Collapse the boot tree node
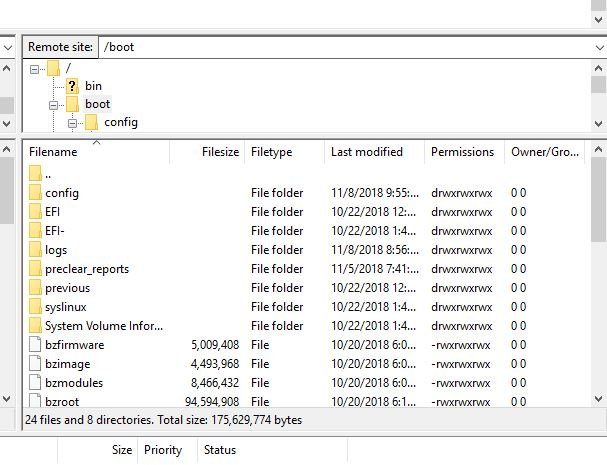Image resolution: width=607 pixels, height=465 pixels. tap(53, 105)
